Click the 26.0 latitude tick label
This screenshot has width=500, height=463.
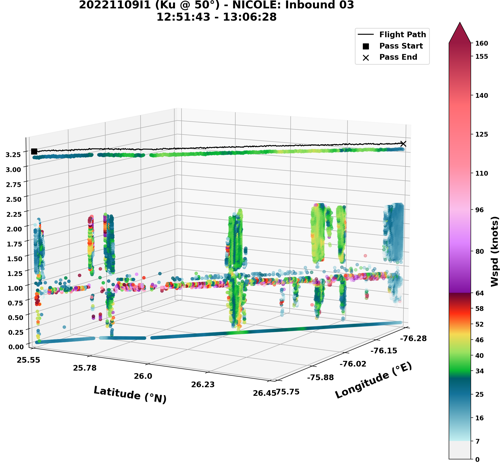point(143,376)
